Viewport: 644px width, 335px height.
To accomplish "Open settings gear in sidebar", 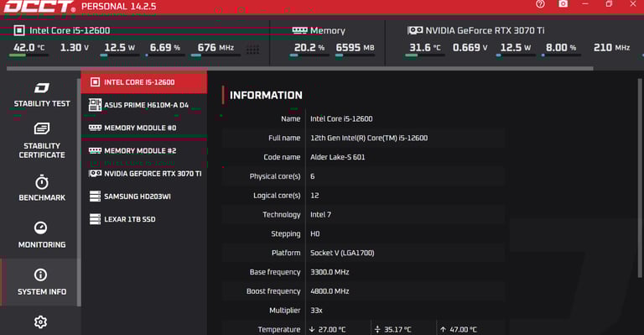I will coord(40,322).
